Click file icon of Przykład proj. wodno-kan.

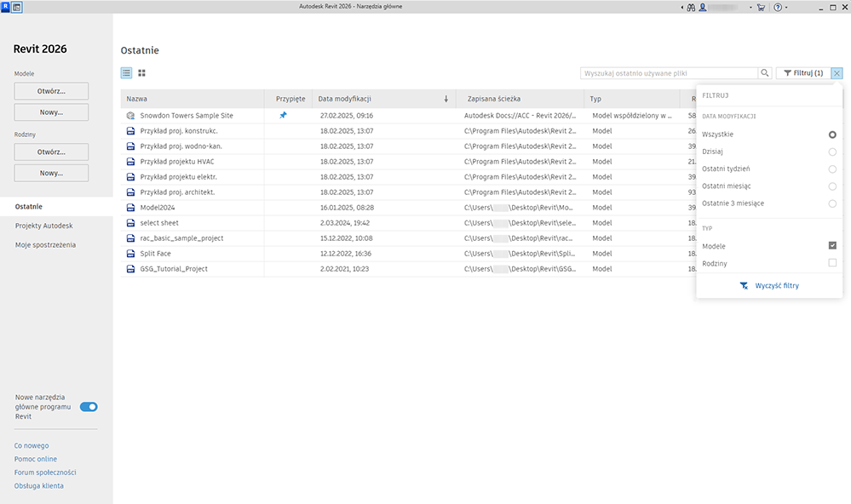(130, 146)
